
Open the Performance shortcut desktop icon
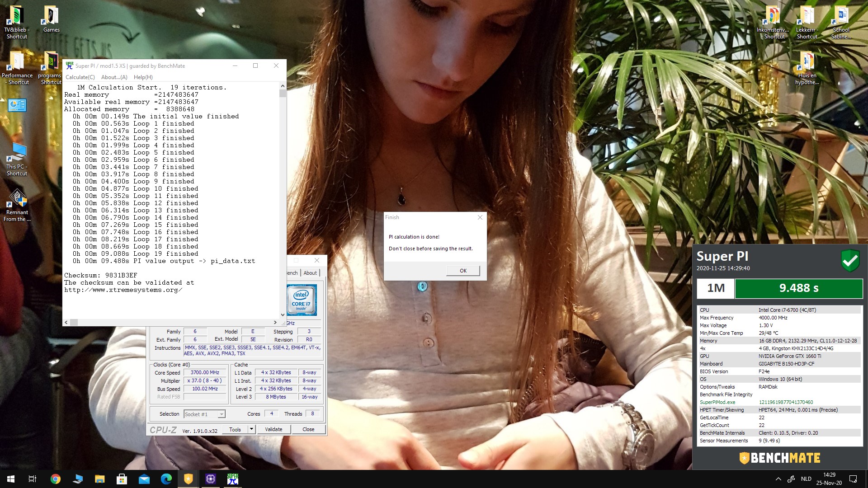pyautogui.click(x=17, y=68)
